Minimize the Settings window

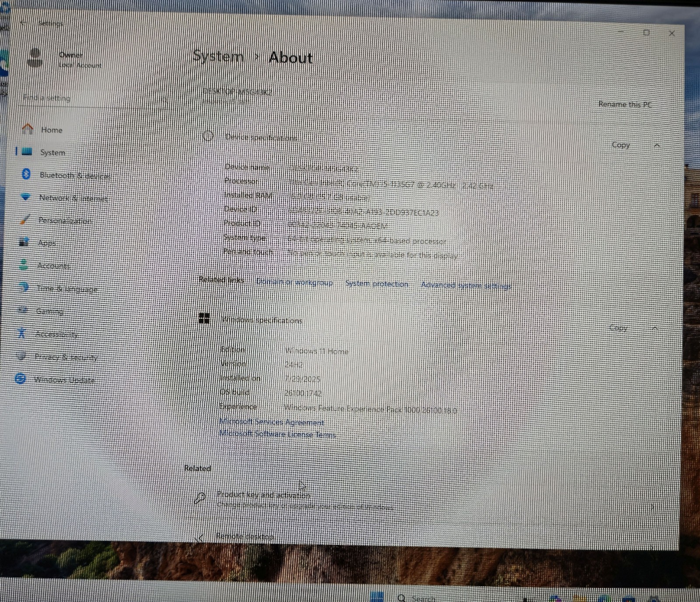(x=621, y=32)
